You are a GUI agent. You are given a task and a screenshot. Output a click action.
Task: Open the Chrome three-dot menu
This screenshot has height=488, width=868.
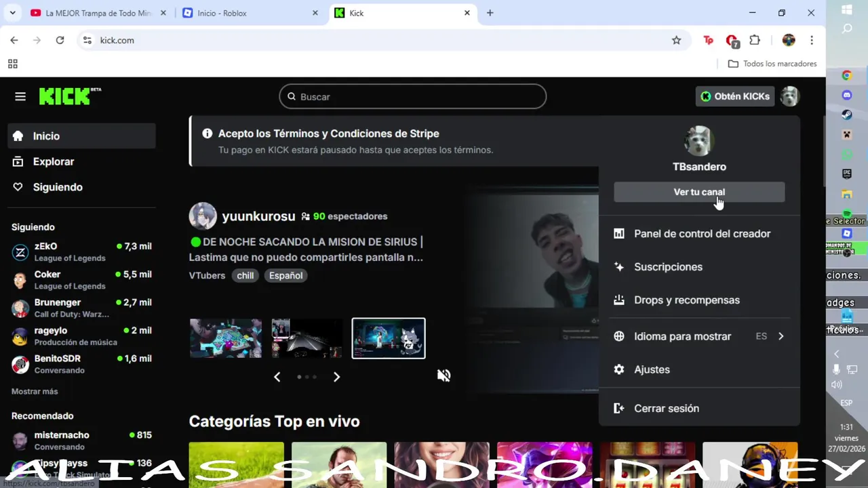812,40
